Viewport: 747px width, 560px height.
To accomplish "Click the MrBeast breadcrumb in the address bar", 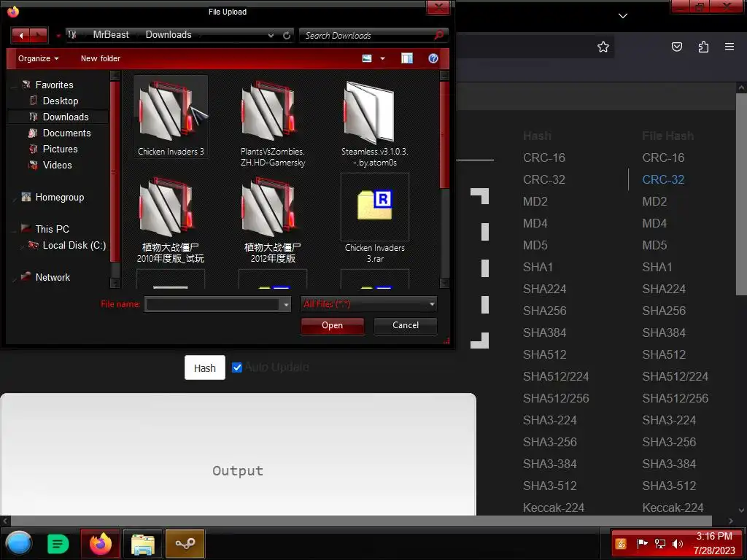I will coord(111,35).
